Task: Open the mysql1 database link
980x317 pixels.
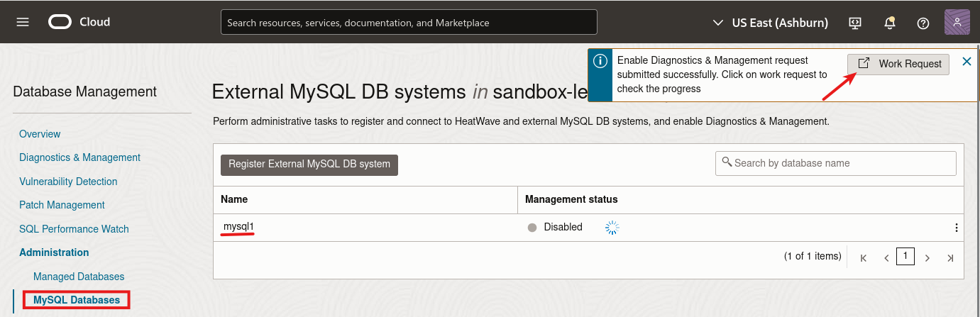Action: pyautogui.click(x=238, y=227)
